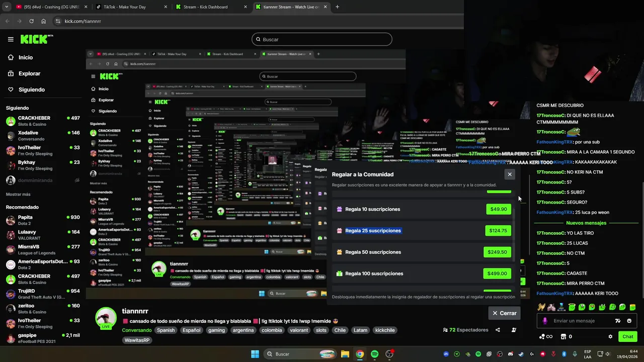Select the kickchile tag
The width and height of the screenshot is (644, 362).
[385, 330]
